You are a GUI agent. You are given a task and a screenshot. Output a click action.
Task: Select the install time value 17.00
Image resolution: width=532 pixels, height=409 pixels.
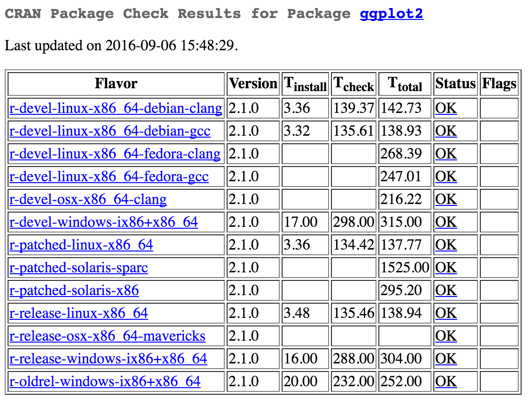[301, 222]
